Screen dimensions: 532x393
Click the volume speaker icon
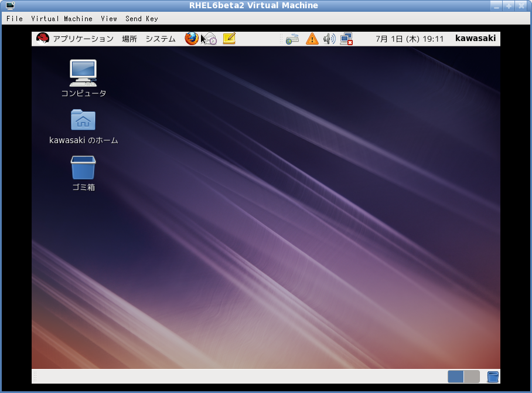pos(329,39)
